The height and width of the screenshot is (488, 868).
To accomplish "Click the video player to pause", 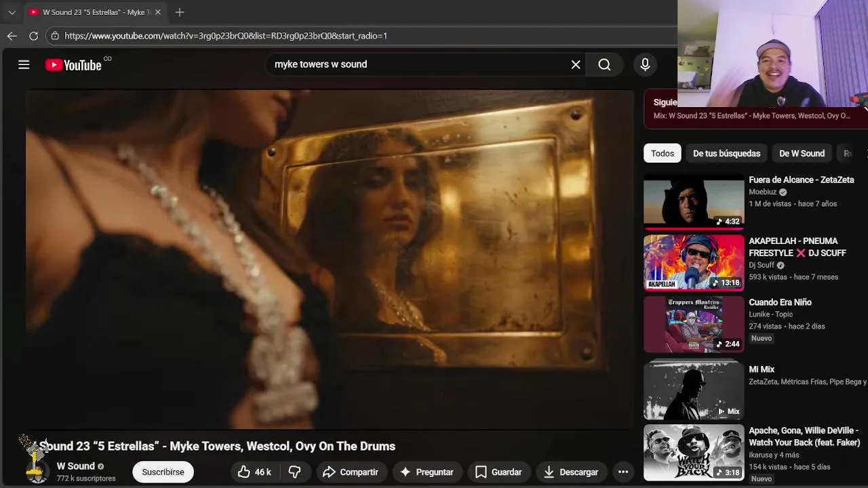I will pos(330,259).
